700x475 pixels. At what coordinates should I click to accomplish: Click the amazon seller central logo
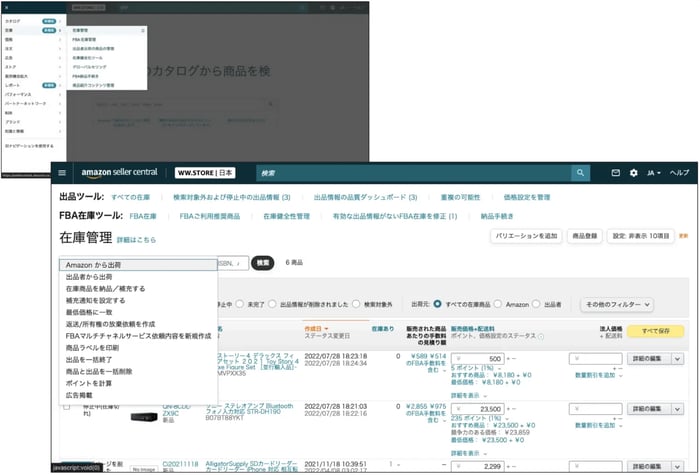click(119, 173)
